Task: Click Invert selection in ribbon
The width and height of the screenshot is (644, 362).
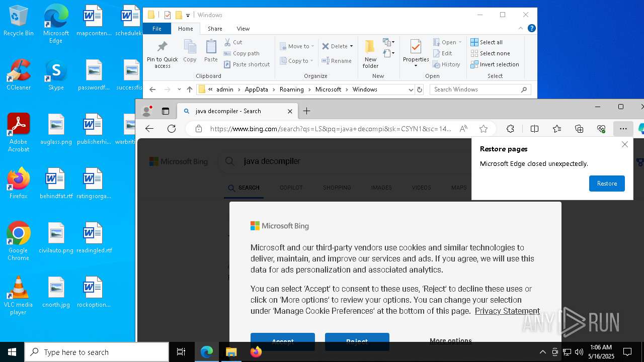Action: 495,64
